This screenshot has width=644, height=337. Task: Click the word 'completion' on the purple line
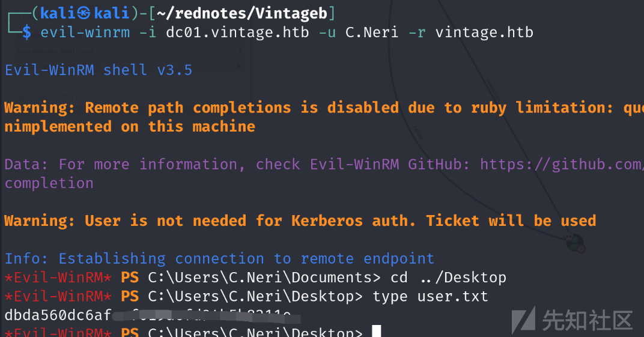49,183
